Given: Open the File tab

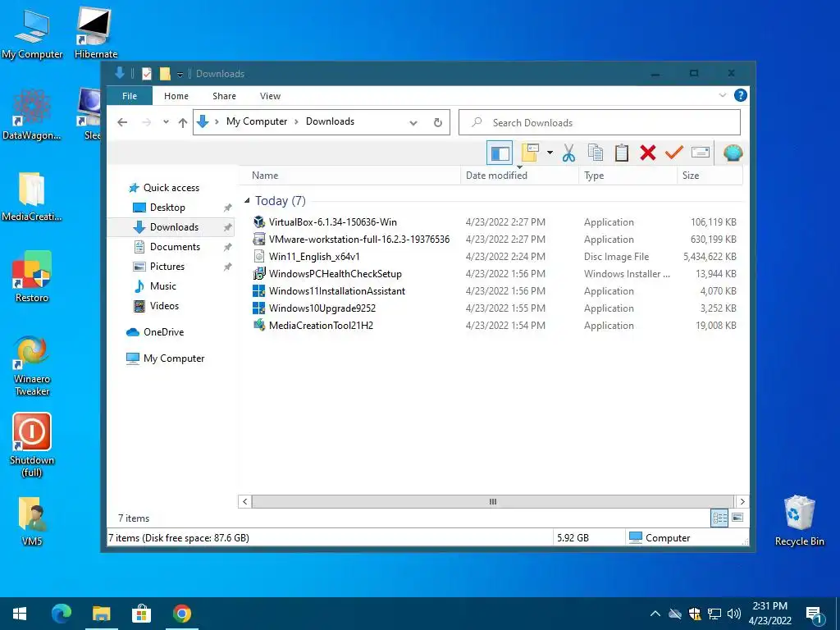Looking at the screenshot, I should click(130, 96).
